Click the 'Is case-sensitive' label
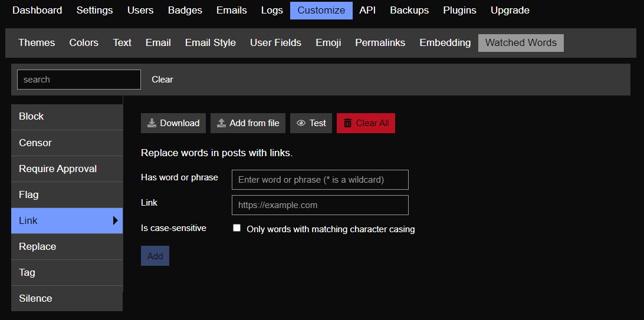This screenshot has width=644, height=320. (174, 227)
